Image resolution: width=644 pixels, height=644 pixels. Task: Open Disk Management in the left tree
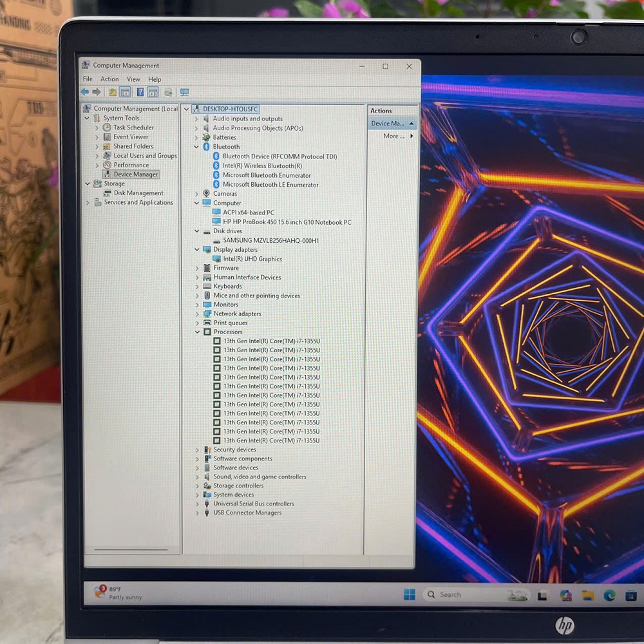click(138, 193)
